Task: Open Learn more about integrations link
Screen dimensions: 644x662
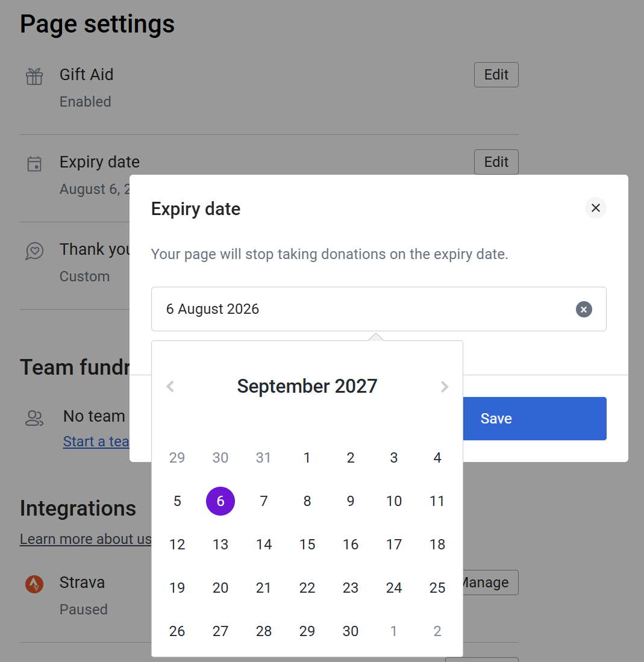Action: coord(86,539)
